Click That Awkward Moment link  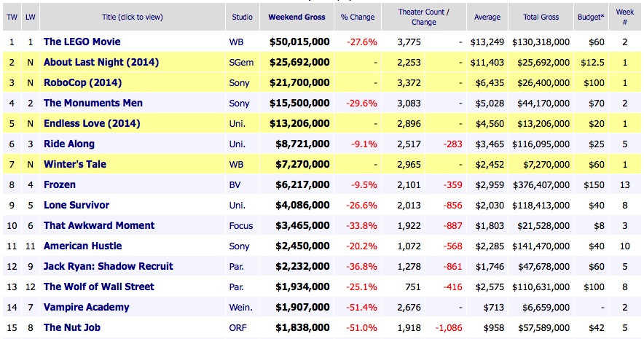pyautogui.click(x=99, y=226)
